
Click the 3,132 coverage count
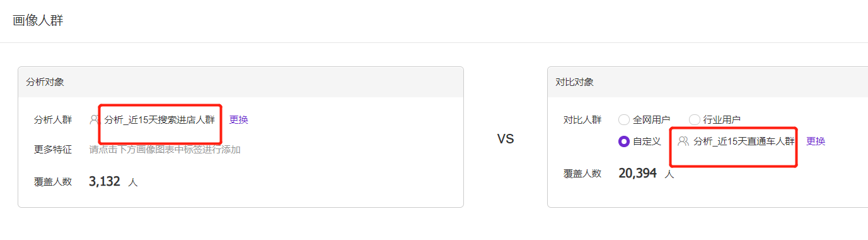(105, 181)
